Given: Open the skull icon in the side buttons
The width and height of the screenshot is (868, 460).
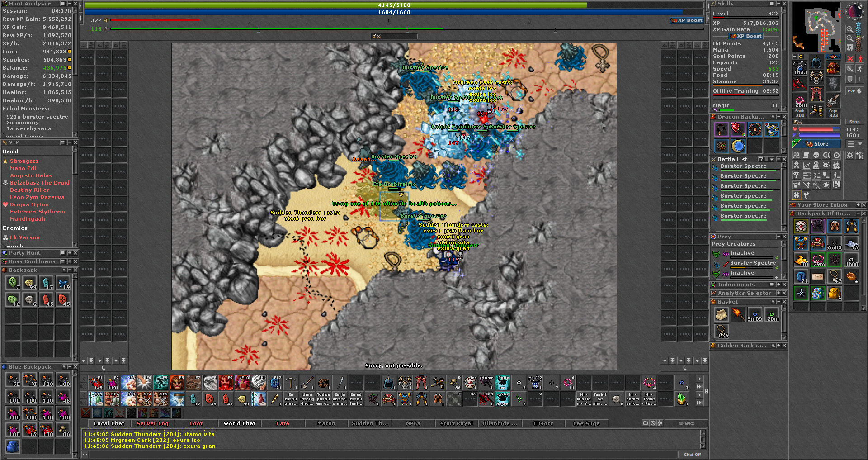Looking at the screenshot, I should point(816,155).
